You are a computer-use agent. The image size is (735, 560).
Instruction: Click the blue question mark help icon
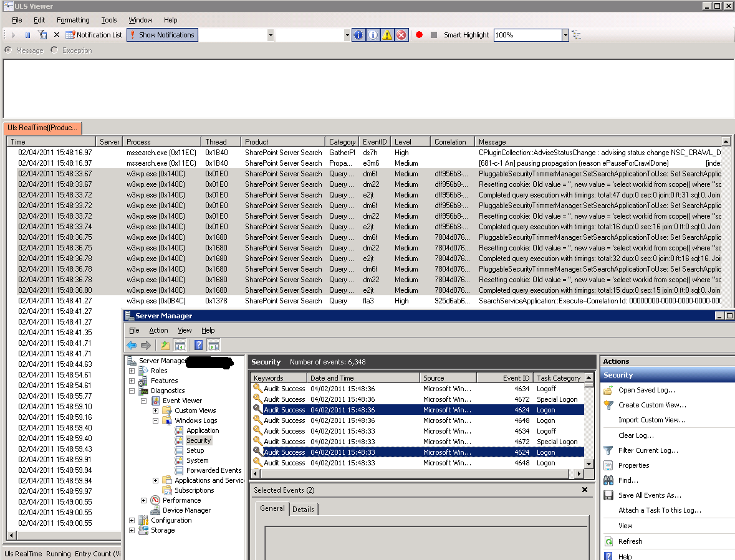click(x=198, y=345)
